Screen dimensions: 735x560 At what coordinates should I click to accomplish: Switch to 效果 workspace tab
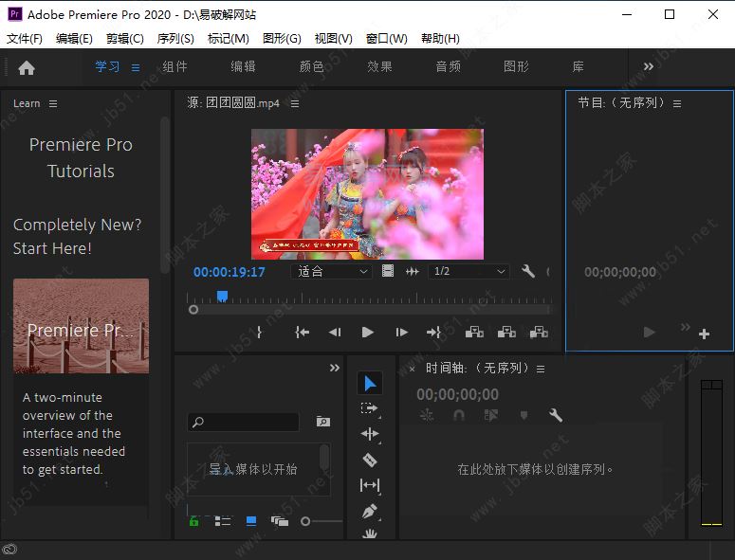379,66
